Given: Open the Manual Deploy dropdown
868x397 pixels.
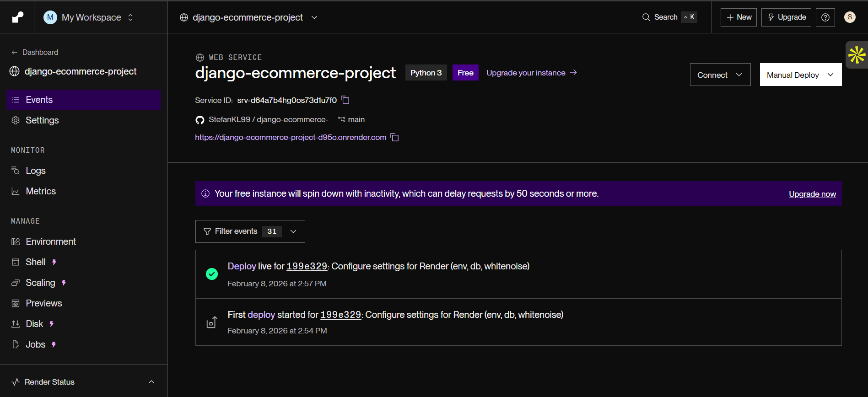Looking at the screenshot, I should pyautogui.click(x=801, y=75).
